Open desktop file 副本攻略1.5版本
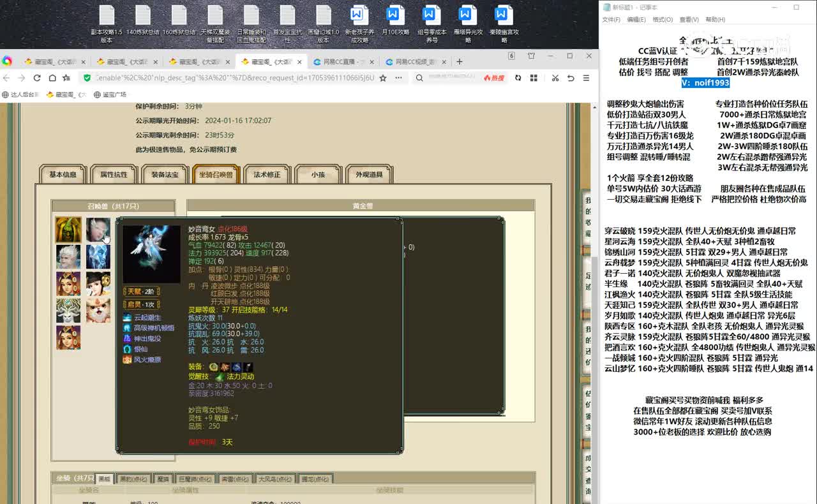The image size is (817, 504). point(107,24)
